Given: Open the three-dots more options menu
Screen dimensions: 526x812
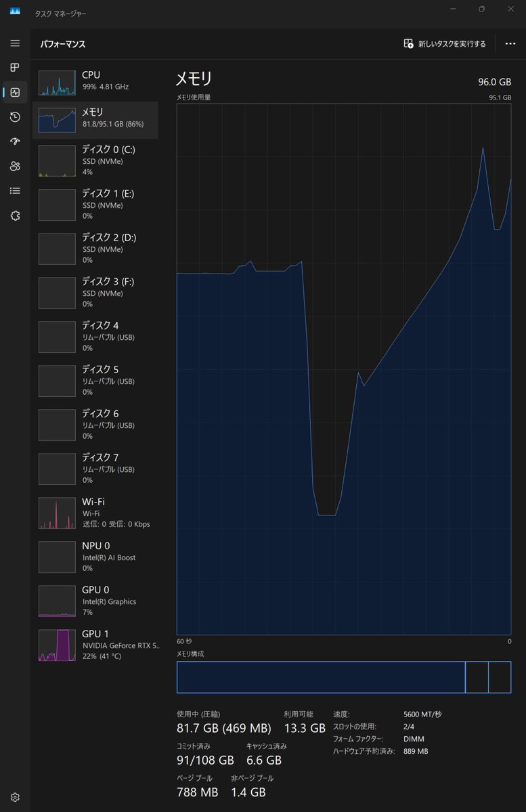Looking at the screenshot, I should coord(510,44).
